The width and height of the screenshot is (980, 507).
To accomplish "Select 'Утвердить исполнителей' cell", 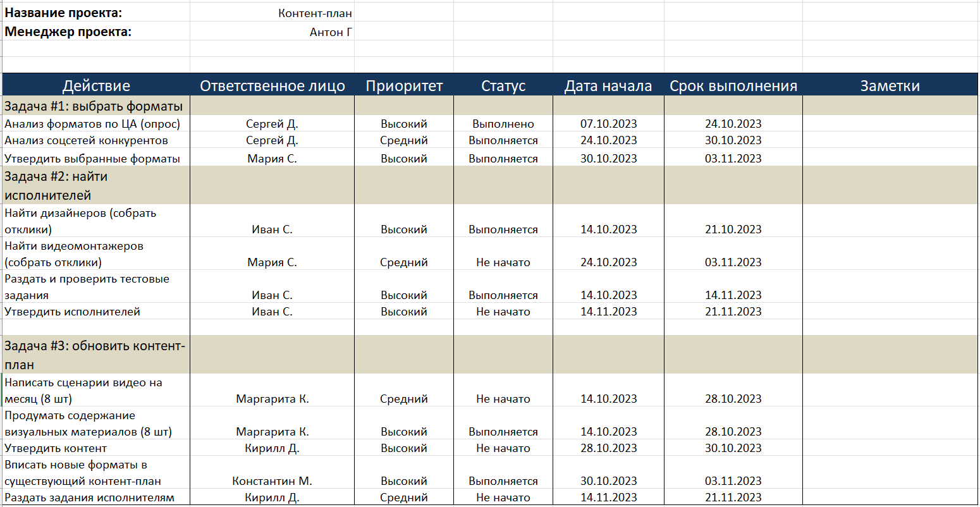I will pyautogui.click(x=96, y=311).
